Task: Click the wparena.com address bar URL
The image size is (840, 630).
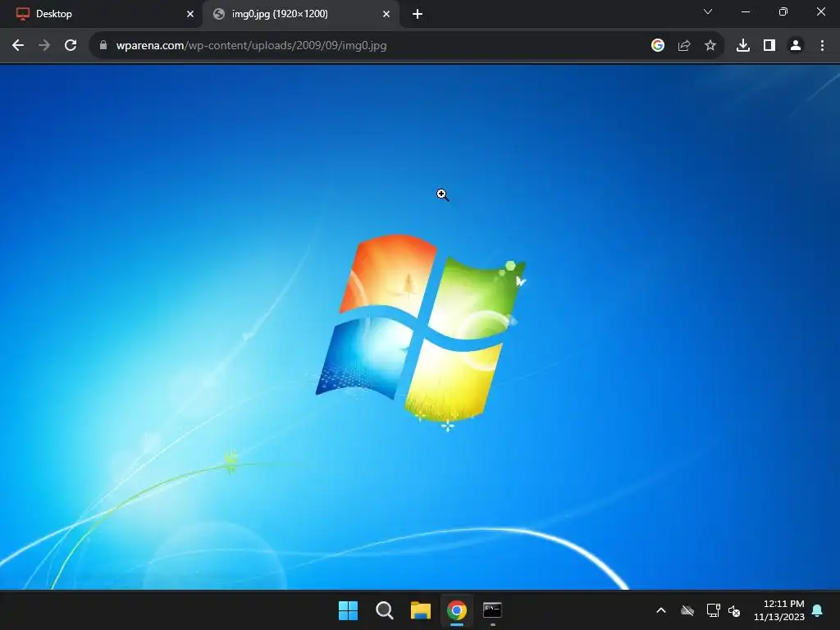Action: point(251,46)
